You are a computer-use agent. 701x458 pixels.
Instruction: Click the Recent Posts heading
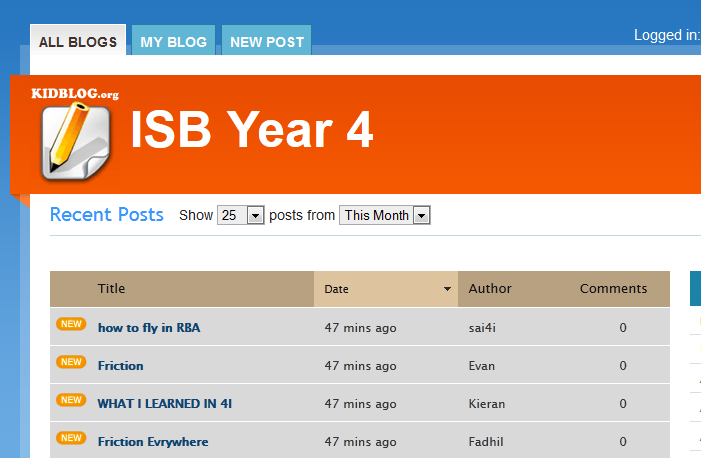pyautogui.click(x=106, y=215)
